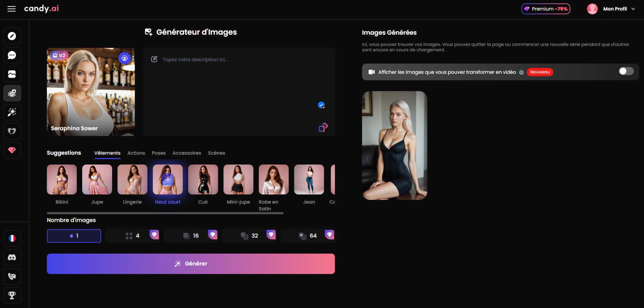Click the V2 badge on character card
This screenshot has height=308, width=644.
(x=59, y=55)
